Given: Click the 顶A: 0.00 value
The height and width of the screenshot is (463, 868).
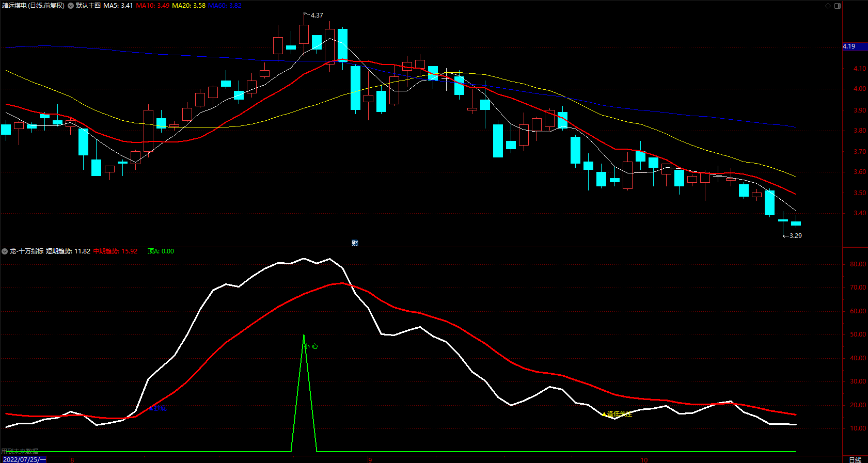Looking at the screenshot, I should tap(161, 251).
